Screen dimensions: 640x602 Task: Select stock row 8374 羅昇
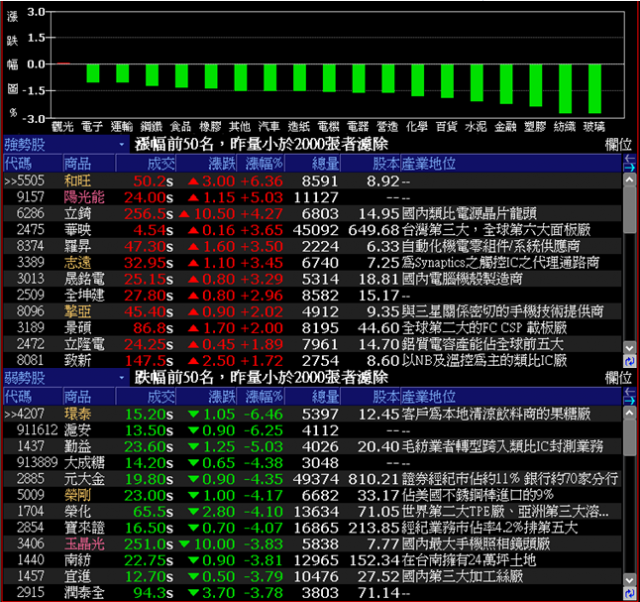tap(312, 246)
